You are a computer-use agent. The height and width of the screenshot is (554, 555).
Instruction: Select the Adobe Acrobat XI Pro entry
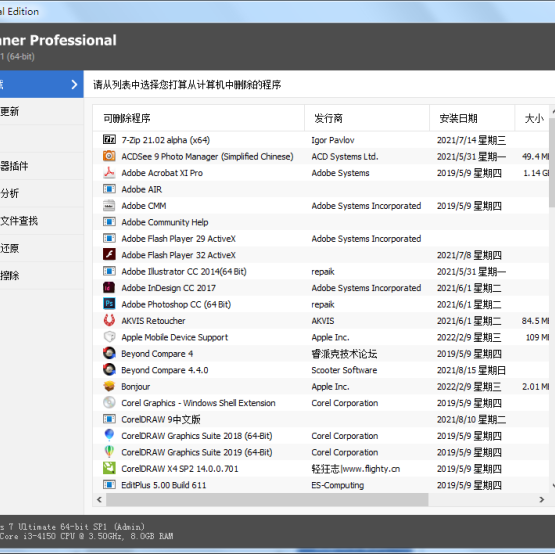click(x=162, y=173)
